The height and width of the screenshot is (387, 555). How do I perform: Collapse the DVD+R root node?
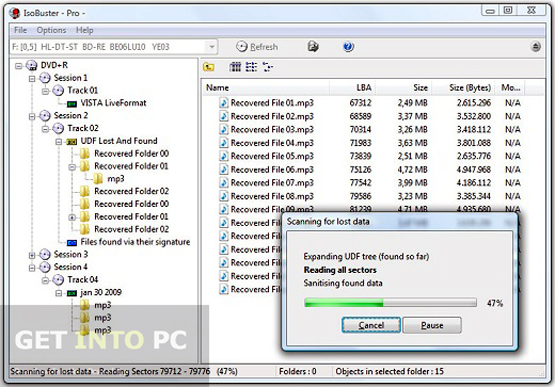pos(19,66)
